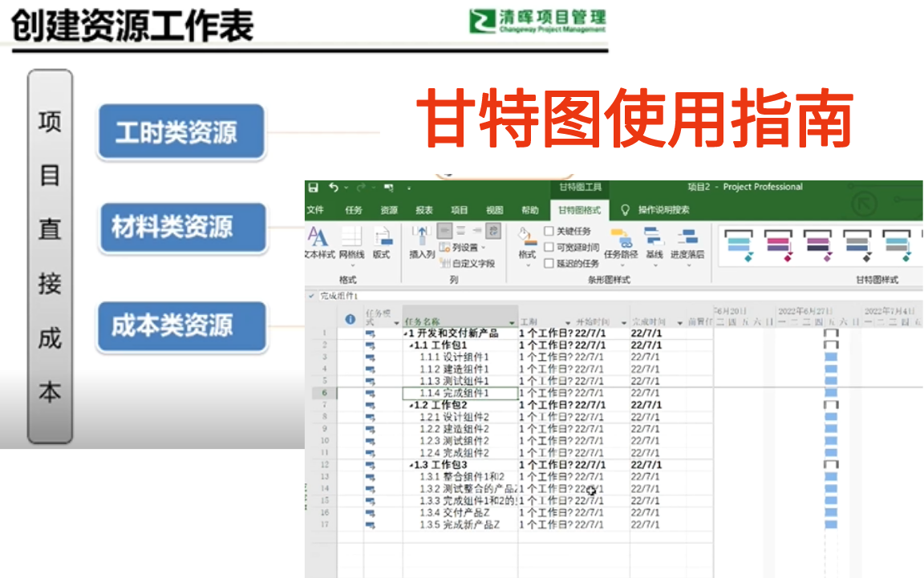Enable the 关键任务 critical tasks checkbox

547,231
